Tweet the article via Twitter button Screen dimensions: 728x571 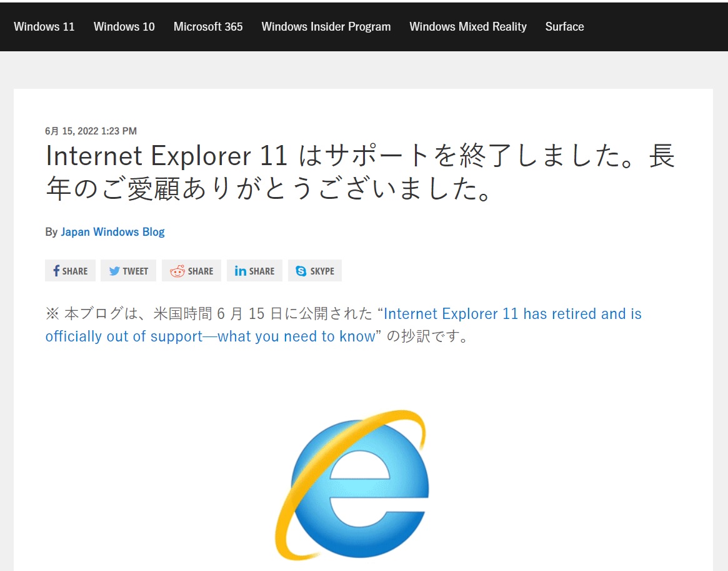pyautogui.click(x=128, y=270)
